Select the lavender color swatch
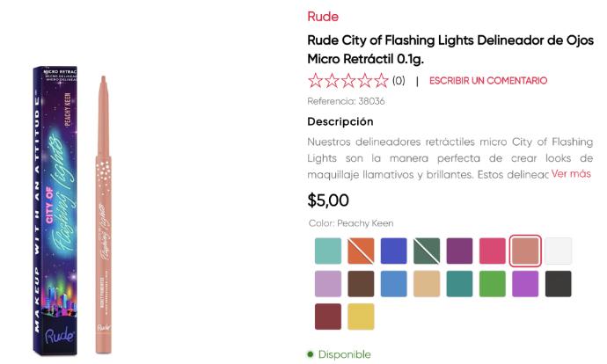 click(328, 284)
